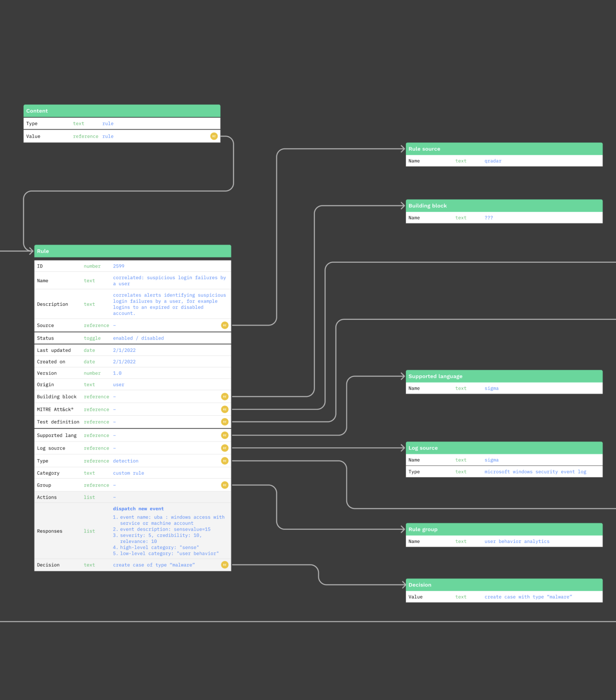Click 'create case with type "malware"' value
Screen dimensions: 616x700
point(528,597)
